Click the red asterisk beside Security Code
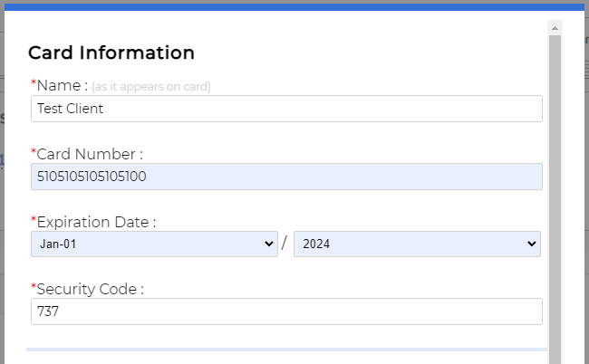Viewport: 589px width, 364px height. pyautogui.click(x=34, y=287)
